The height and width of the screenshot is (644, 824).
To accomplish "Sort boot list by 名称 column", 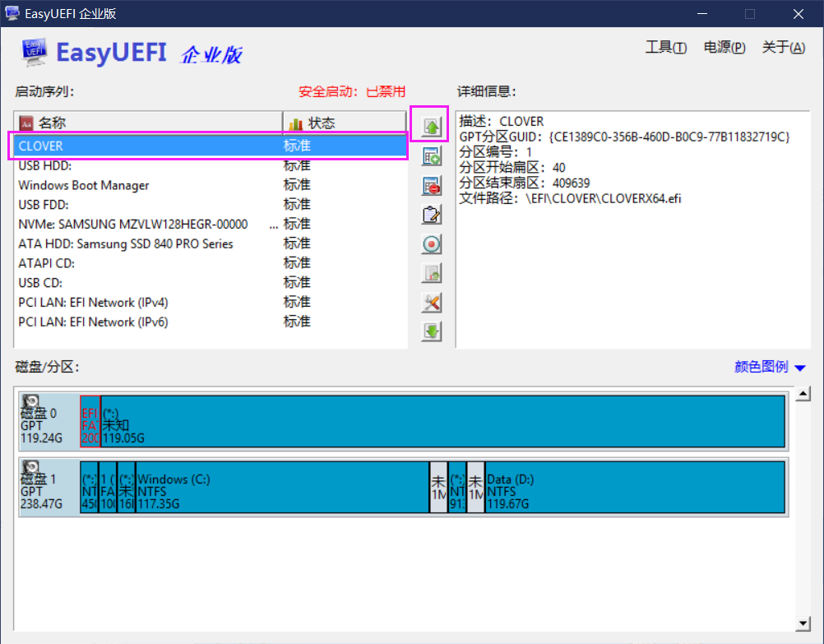I will pos(148,123).
